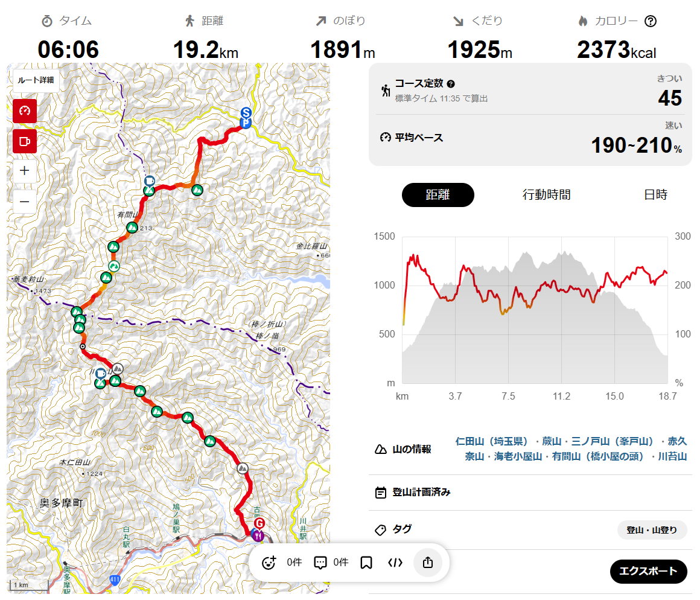
Task: Toggle the red pace speedometer map button
Action: (25, 111)
